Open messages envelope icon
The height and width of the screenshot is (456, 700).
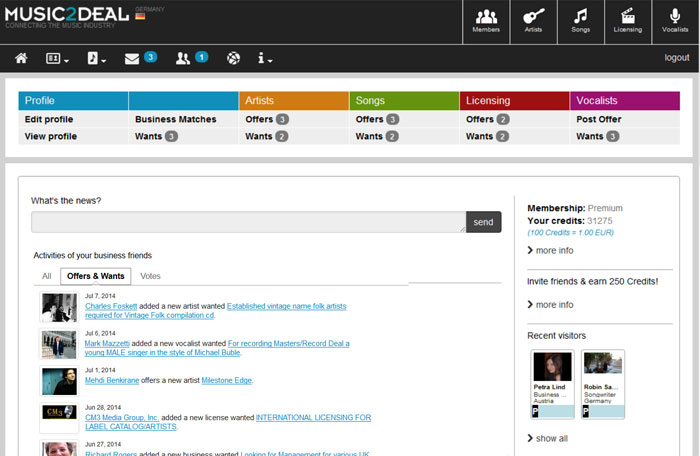pos(132,58)
